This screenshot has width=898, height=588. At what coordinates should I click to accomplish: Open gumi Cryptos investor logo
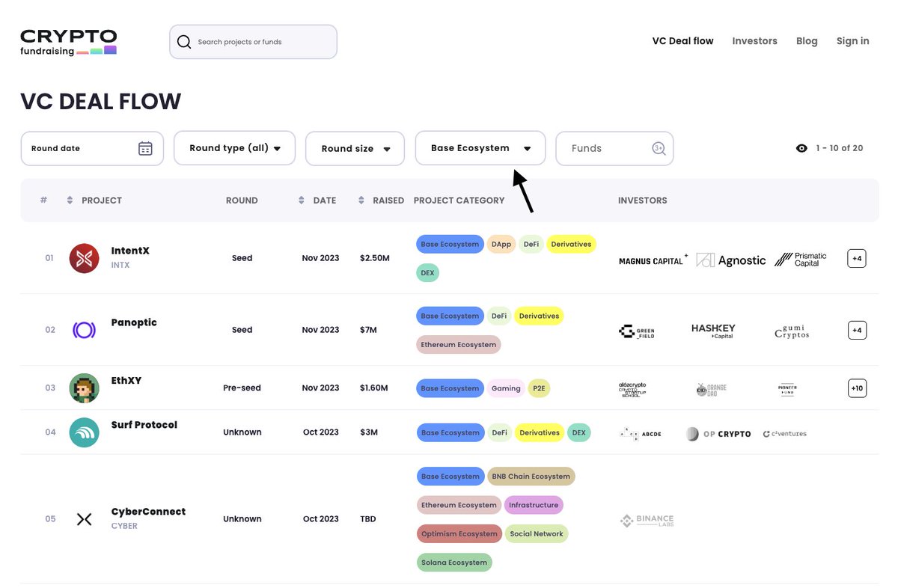click(792, 331)
